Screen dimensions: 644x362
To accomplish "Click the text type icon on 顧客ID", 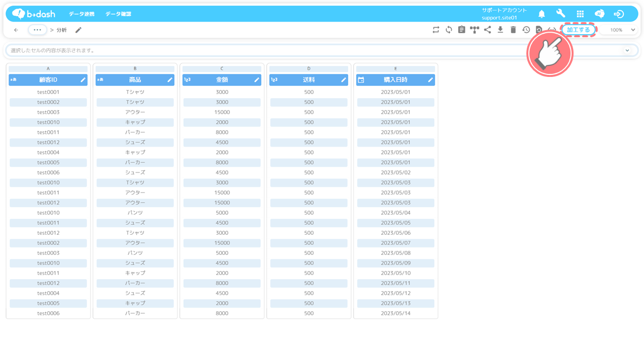I will (x=14, y=80).
